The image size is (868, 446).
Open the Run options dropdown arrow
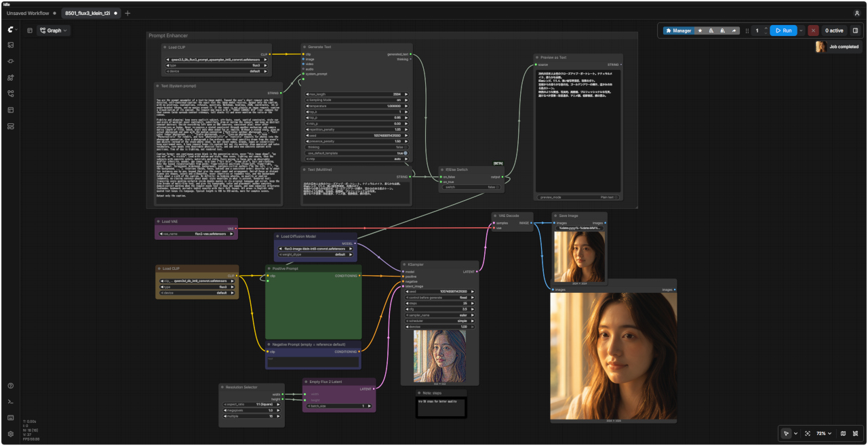[x=801, y=31]
